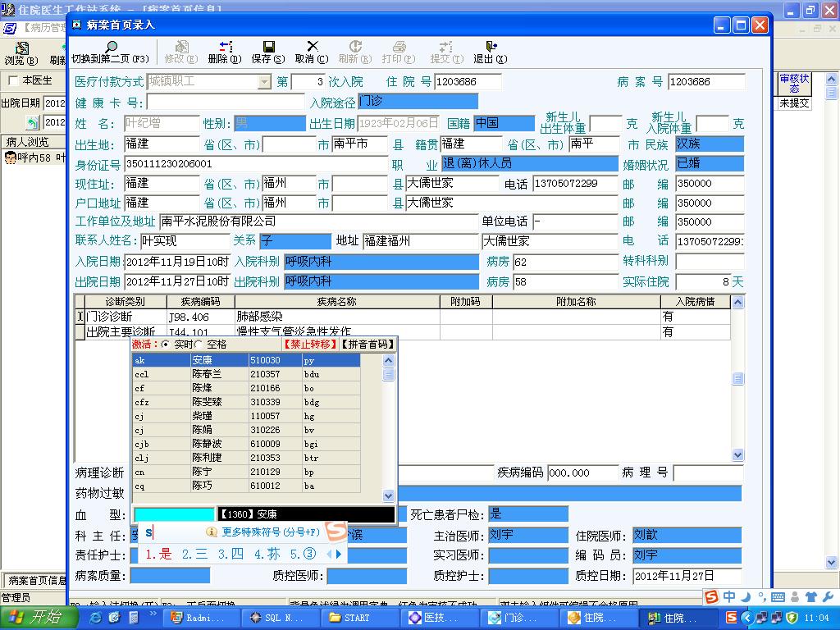
Task: Click the green refresh arrow beside the date field
Action: (33, 123)
